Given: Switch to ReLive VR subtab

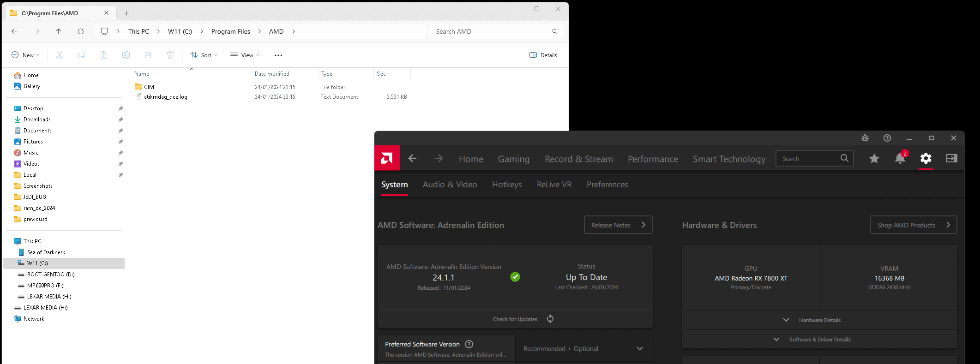Looking at the screenshot, I should (554, 185).
